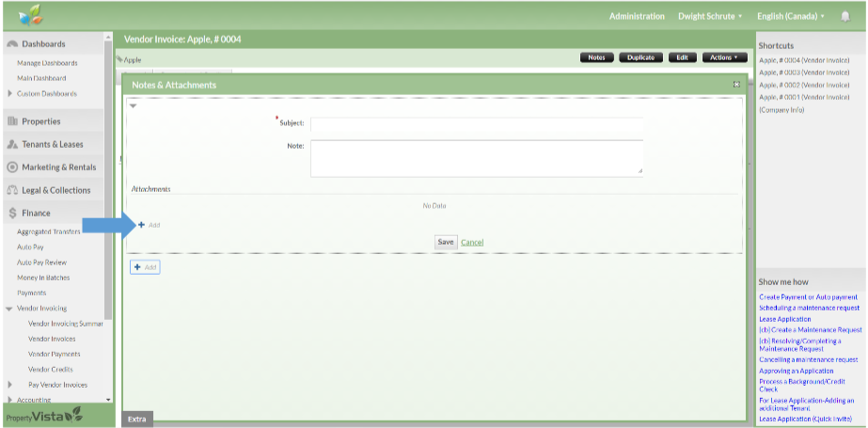This screenshot has height=428, width=868.
Task: Click the notification bell icon
Action: [844, 16]
